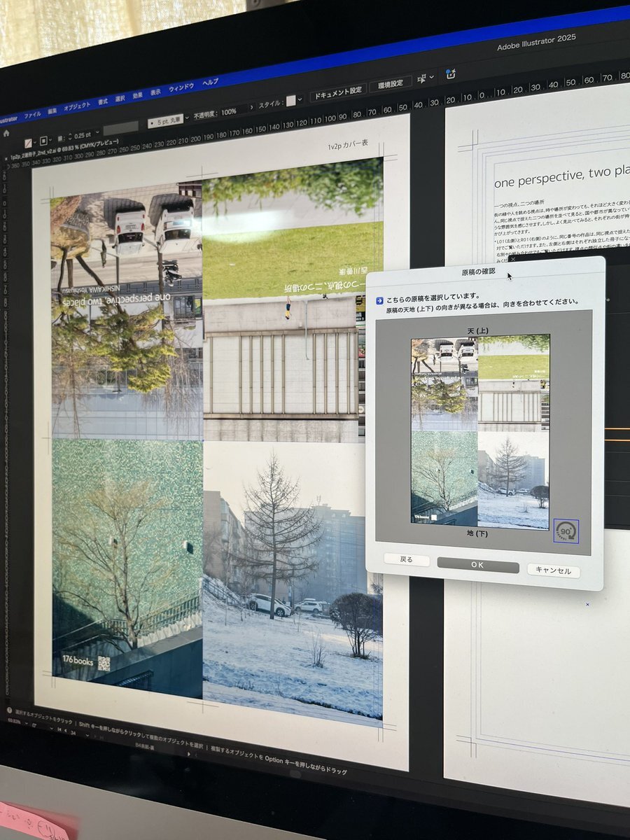The height and width of the screenshot is (840, 630).
Task: Click the 地 (下) label in the dialog
Action: (479, 534)
